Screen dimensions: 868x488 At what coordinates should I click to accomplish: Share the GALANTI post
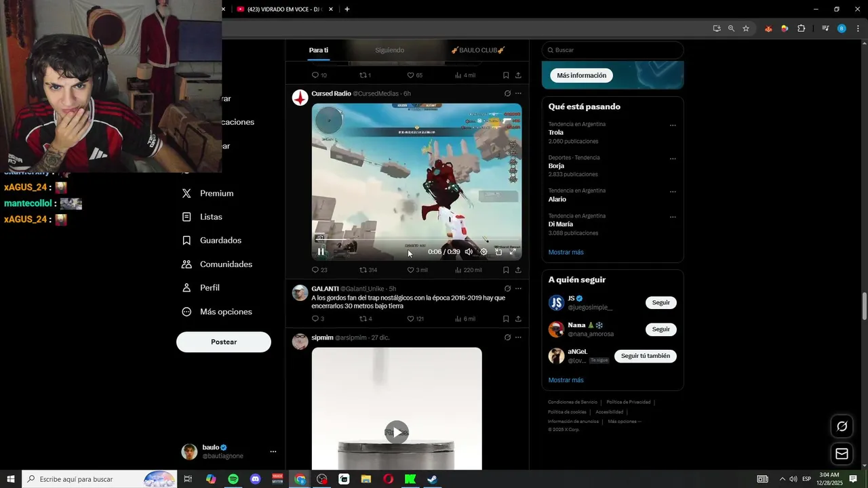[x=518, y=319]
